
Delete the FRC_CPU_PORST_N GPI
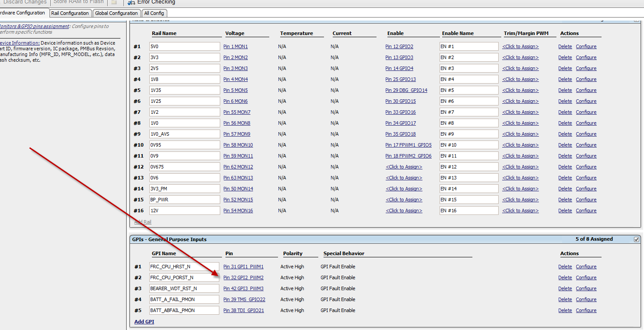[x=565, y=277]
